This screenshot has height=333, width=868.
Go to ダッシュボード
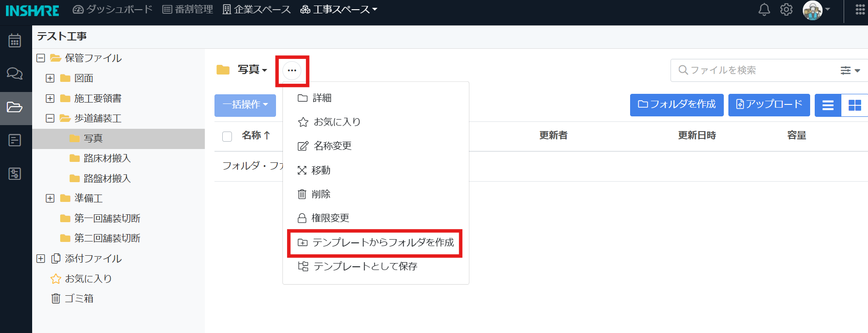(x=113, y=9)
